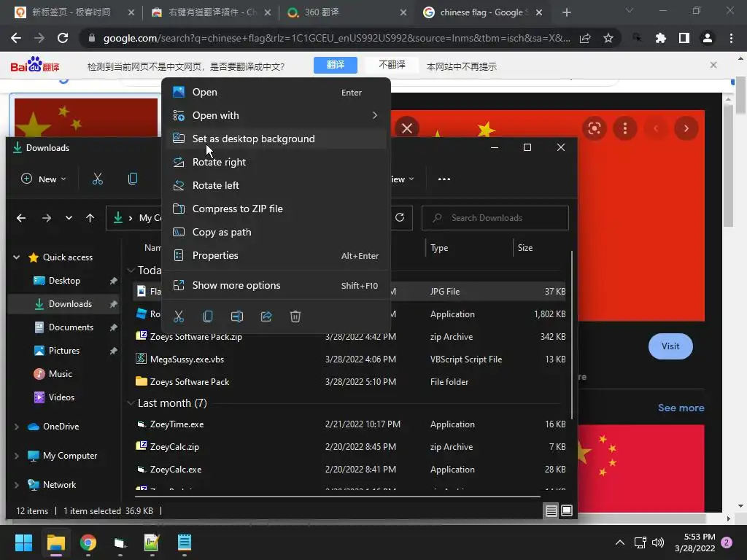Go up one folder level in Explorer
Screen dimensions: 747x560
[x=90, y=218]
